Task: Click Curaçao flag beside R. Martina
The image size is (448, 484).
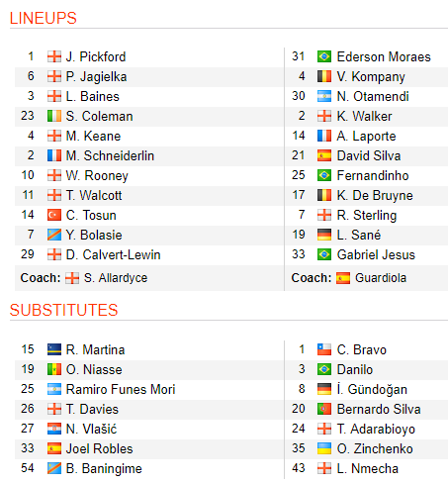Action: tap(54, 349)
